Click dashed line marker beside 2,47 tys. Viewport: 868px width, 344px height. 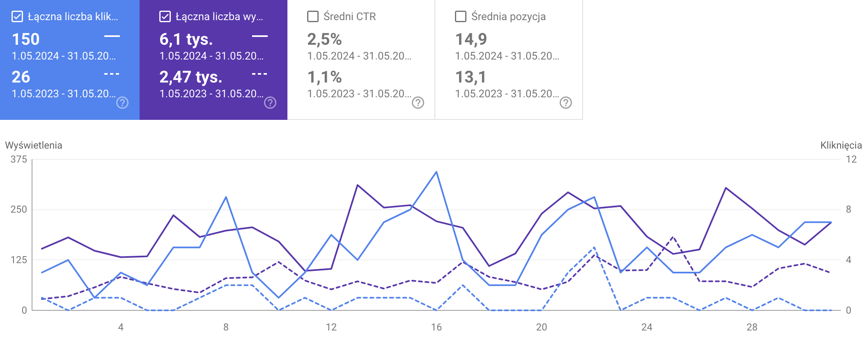[x=259, y=74]
